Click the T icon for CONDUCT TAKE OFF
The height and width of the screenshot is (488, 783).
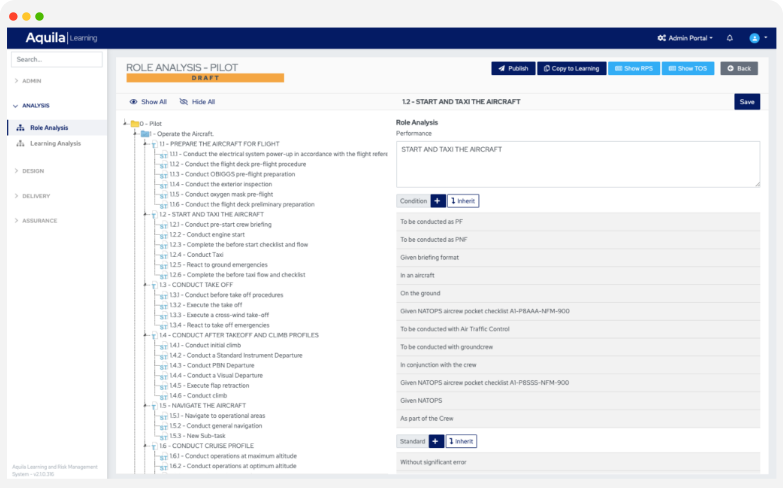click(152, 285)
